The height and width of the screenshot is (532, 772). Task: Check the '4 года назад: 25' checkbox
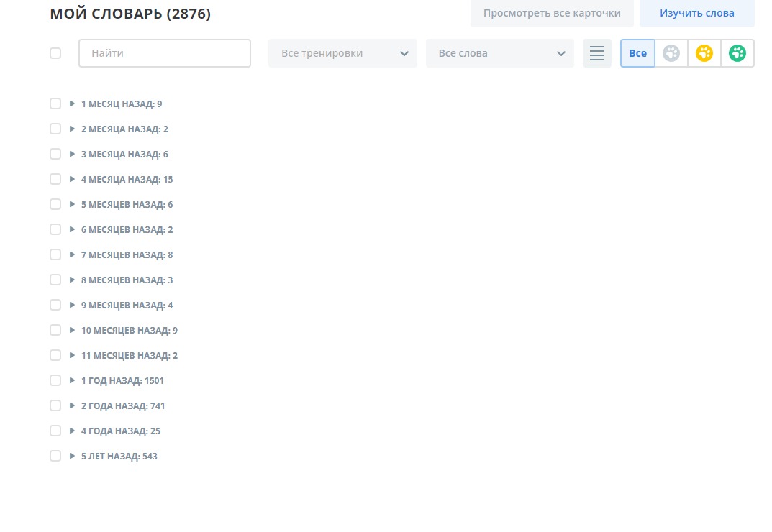[x=55, y=431]
